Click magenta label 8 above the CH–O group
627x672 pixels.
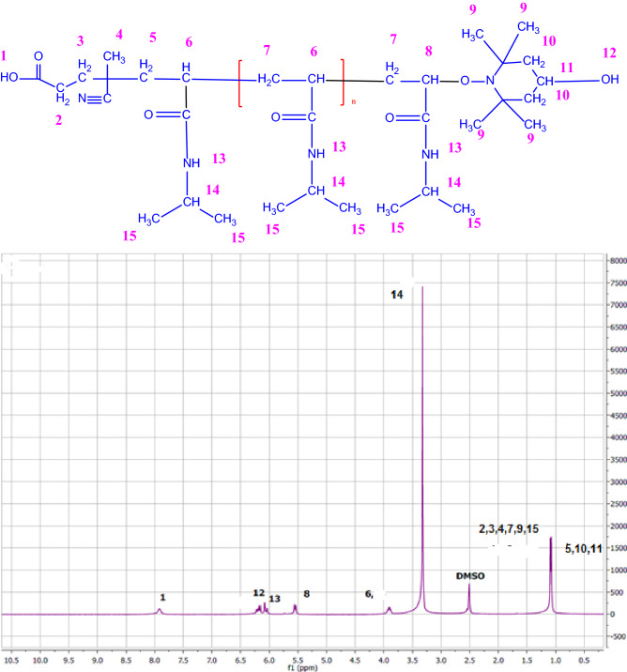pos(429,51)
